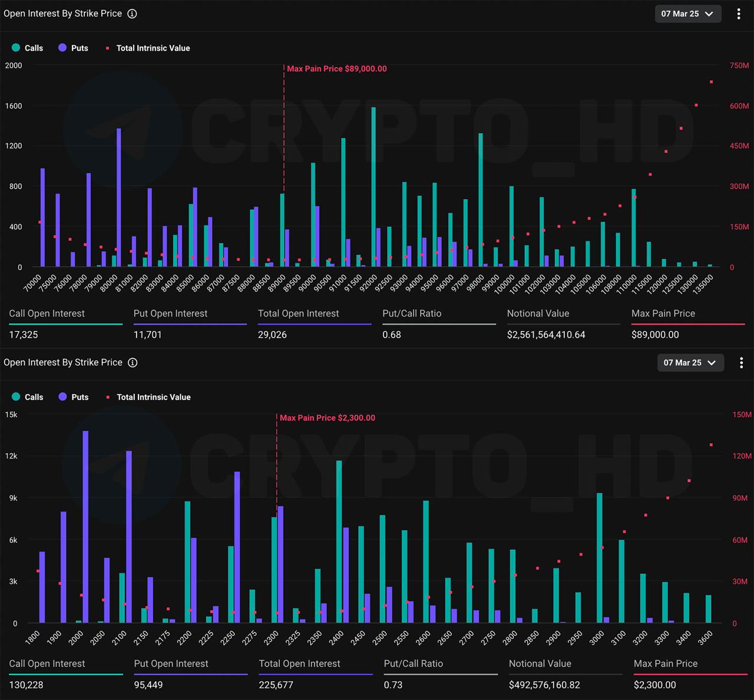Select Total Open Interest value 225,677

pyautogui.click(x=276, y=685)
